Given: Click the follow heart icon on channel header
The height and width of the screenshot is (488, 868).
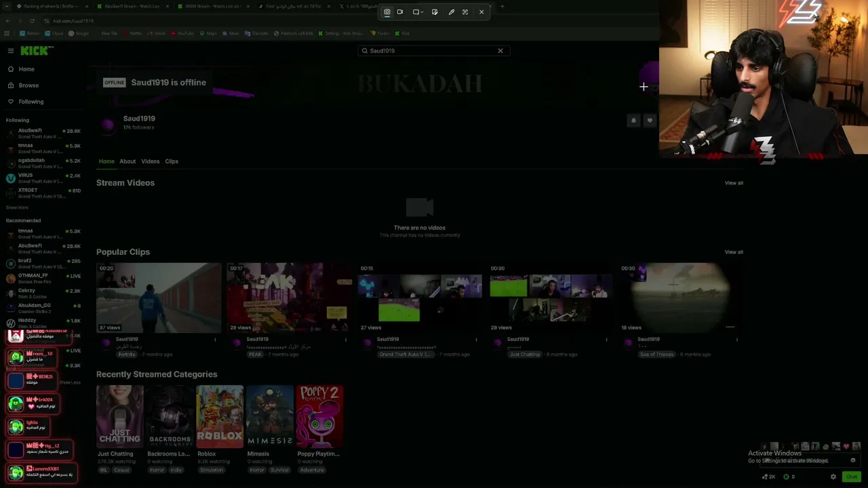Looking at the screenshot, I should (650, 121).
